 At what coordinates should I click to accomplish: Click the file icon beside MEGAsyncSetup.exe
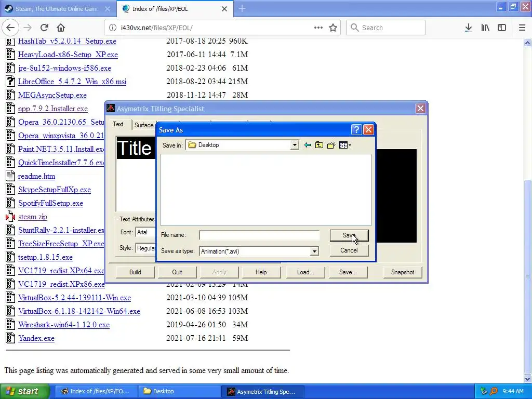(x=10, y=95)
